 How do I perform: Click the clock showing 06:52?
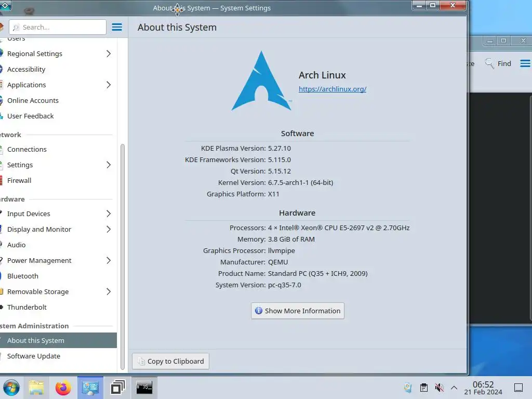(x=483, y=388)
